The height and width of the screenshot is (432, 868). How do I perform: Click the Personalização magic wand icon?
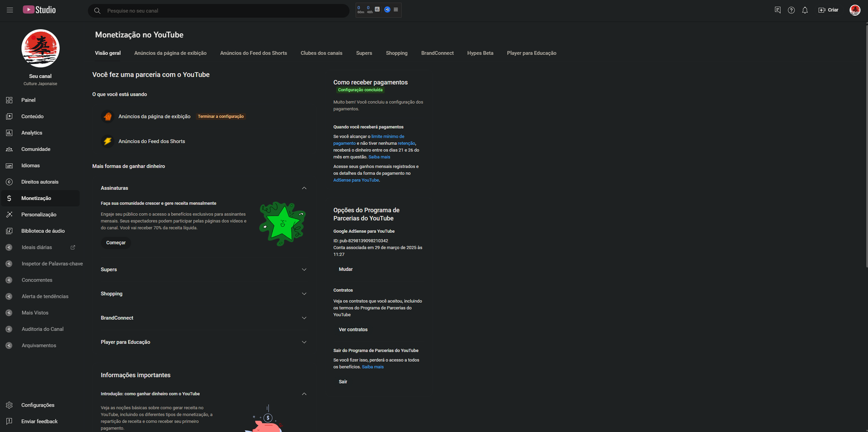(x=9, y=214)
